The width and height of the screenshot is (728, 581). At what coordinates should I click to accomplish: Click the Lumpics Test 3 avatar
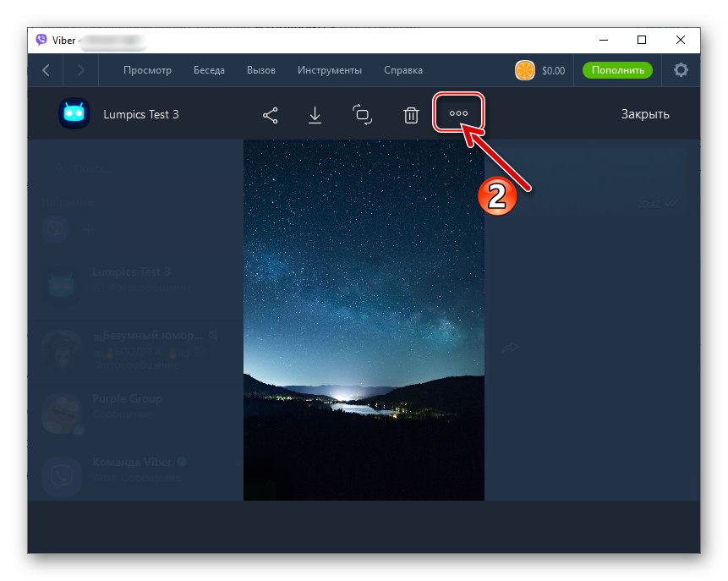coord(74,113)
